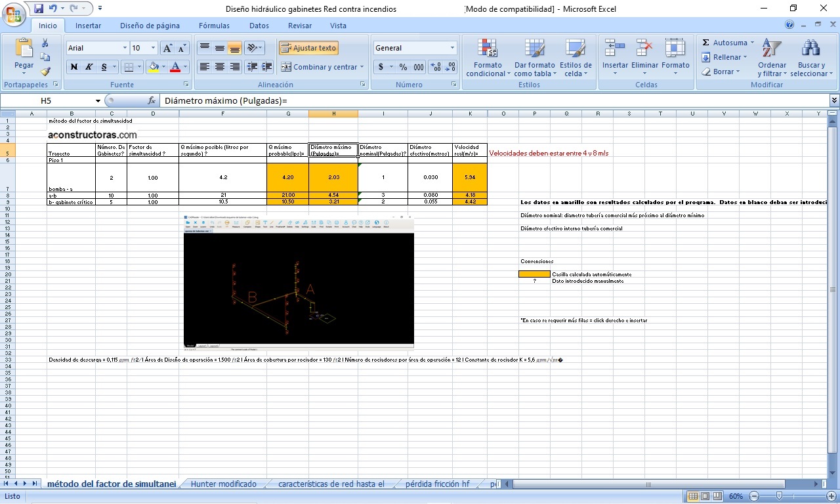
Task: Toggle Ajustar texto wrap
Action: click(x=308, y=48)
